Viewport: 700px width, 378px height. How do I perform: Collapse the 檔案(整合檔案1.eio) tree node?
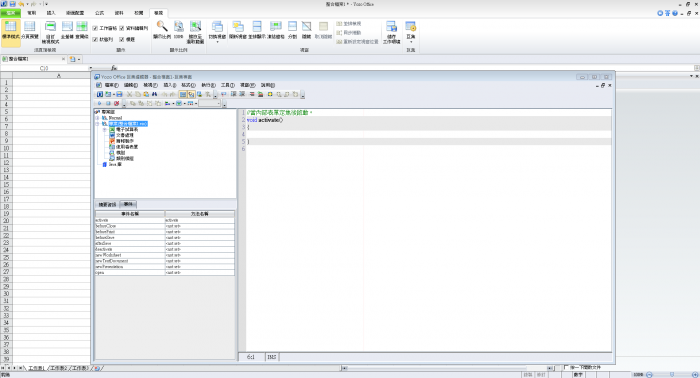pos(97,124)
